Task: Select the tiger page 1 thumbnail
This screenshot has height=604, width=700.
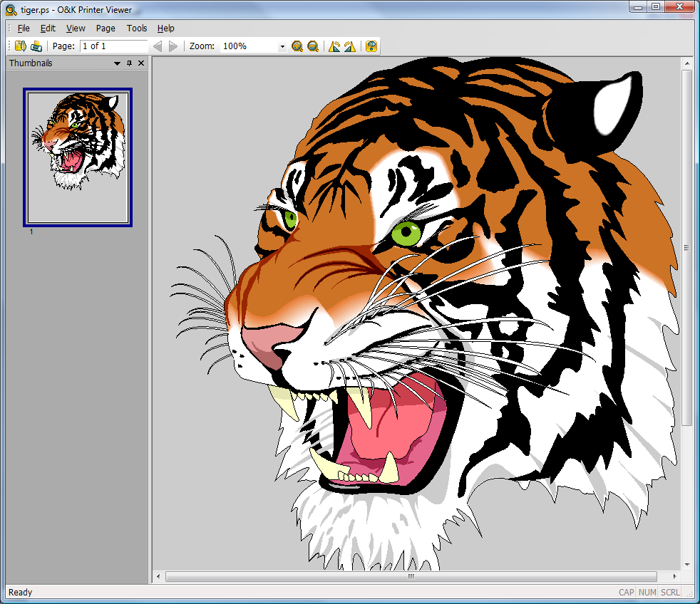Action: 78,157
